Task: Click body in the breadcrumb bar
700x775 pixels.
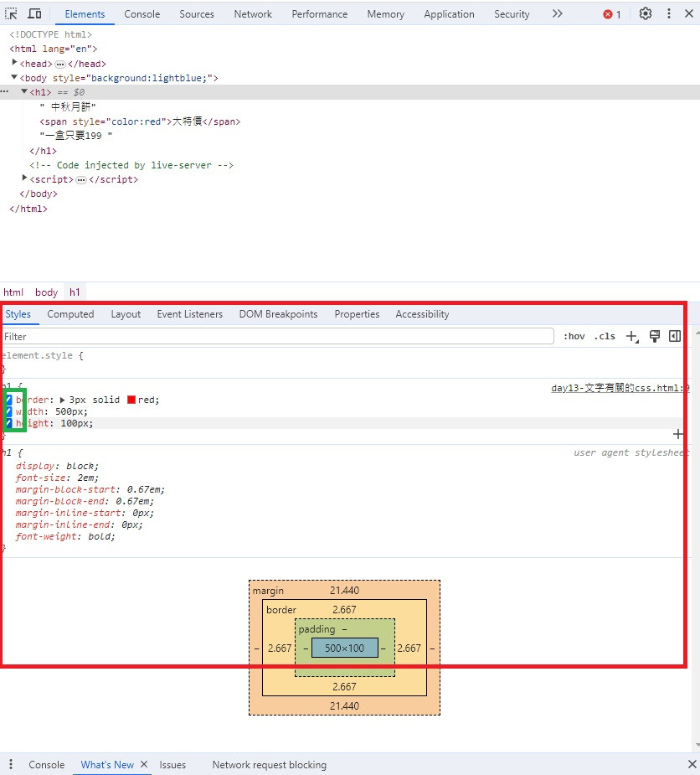Action: click(x=46, y=292)
